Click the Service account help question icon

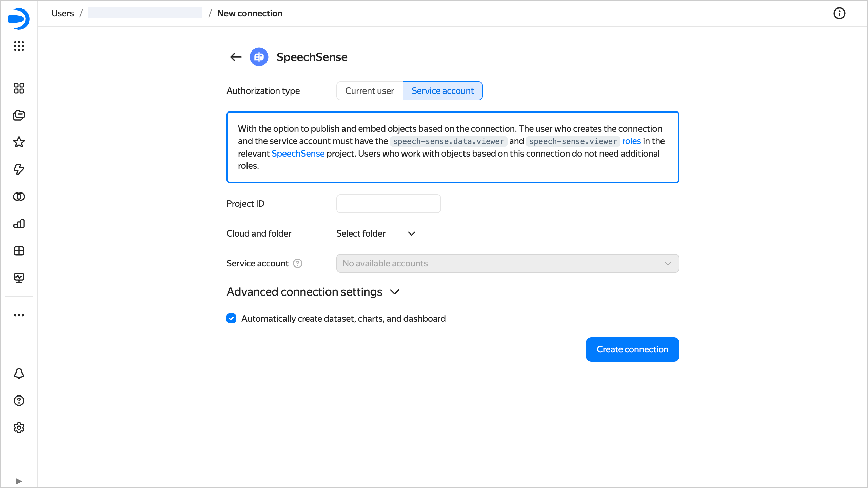(298, 263)
